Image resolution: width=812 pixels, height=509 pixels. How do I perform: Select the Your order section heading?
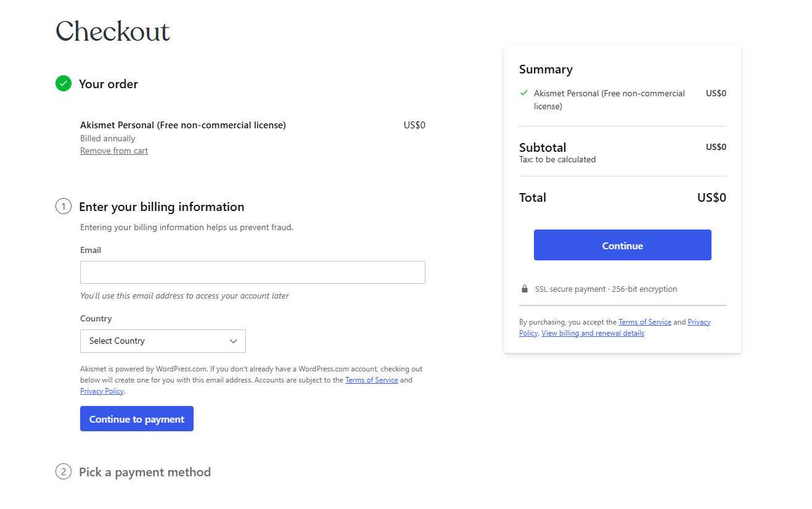click(x=109, y=84)
